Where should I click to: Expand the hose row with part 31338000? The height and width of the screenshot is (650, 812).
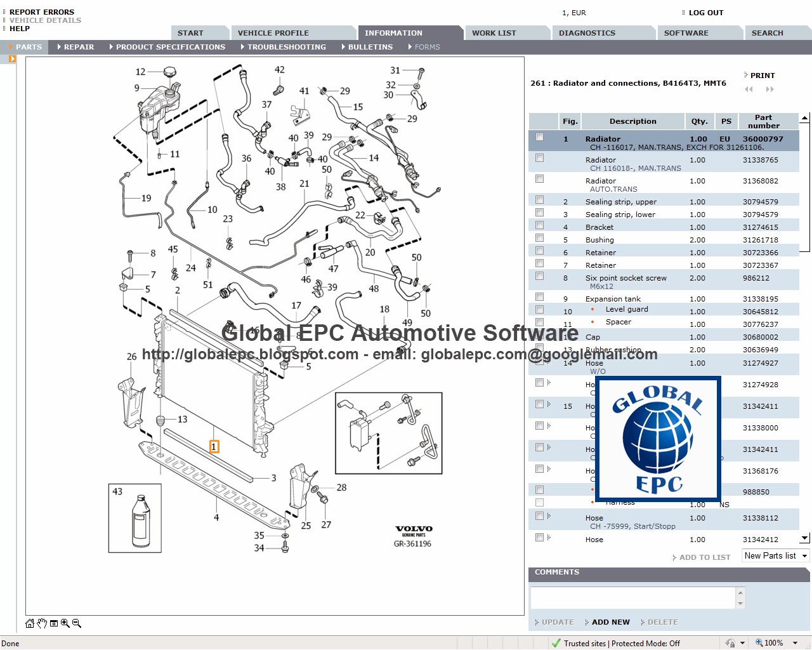tap(549, 426)
